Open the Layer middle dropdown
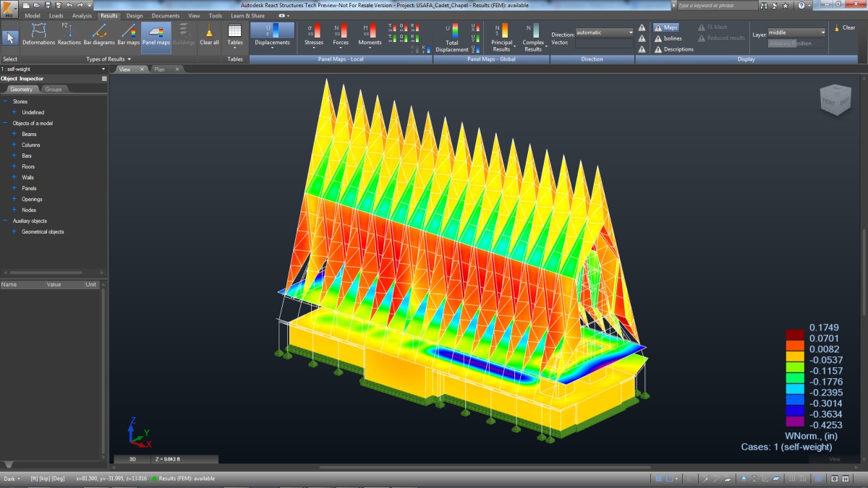 tap(796, 33)
